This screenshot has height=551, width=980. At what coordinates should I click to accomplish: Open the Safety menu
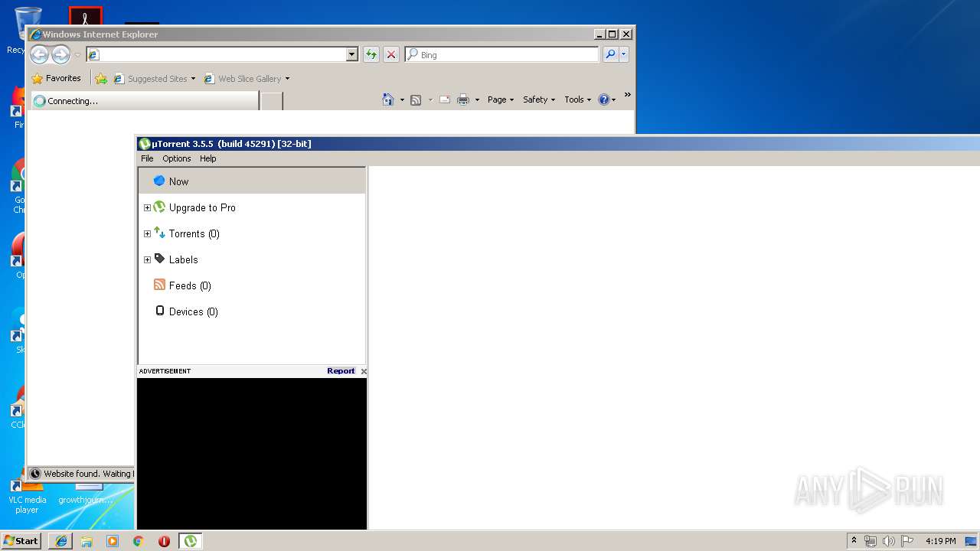(x=539, y=99)
